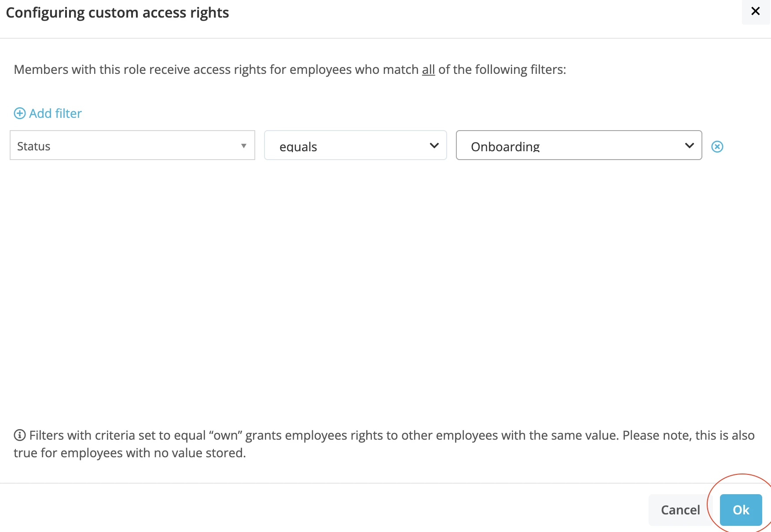Click the small triangle arrow in the Status field
This screenshot has width=771, height=532.
[243, 146]
